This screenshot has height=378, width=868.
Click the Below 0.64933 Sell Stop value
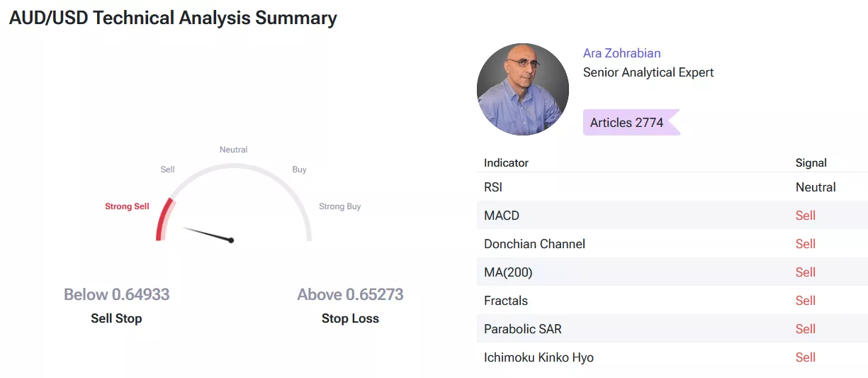[x=117, y=294]
